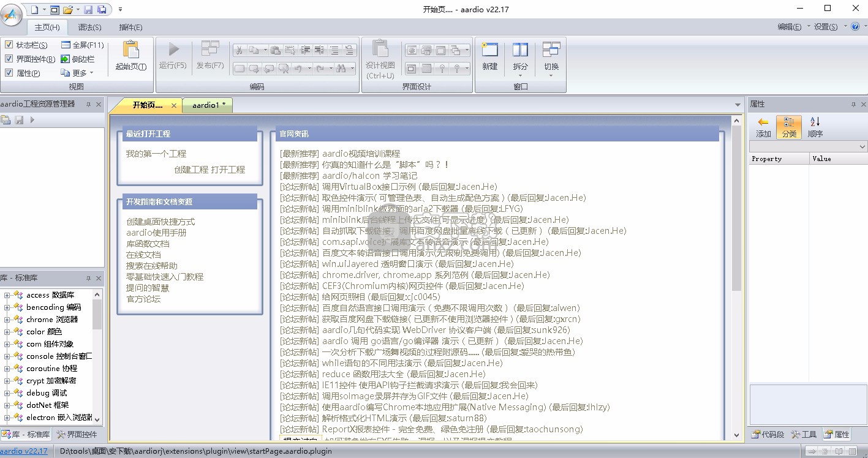This screenshot has width=868, height=458.
Task: Click 打开工程 link
Action: tap(228, 170)
